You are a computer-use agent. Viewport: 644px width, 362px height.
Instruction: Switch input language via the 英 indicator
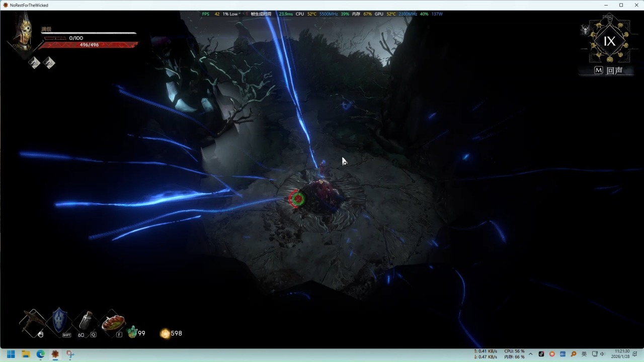[584, 354]
